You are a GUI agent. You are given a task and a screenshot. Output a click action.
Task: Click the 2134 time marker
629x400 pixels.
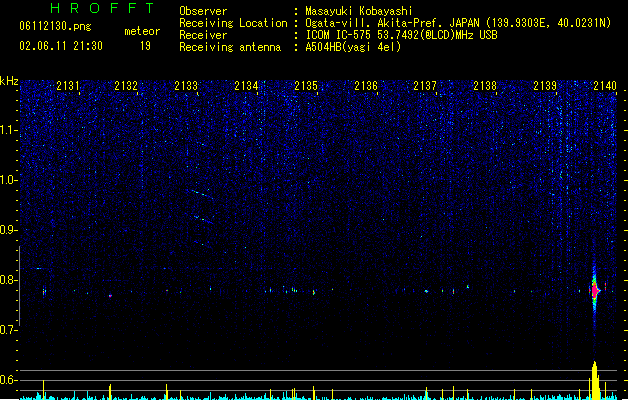(246, 86)
